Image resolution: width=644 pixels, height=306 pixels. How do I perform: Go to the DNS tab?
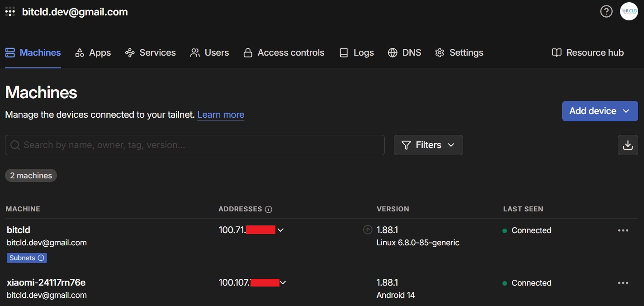(404, 53)
